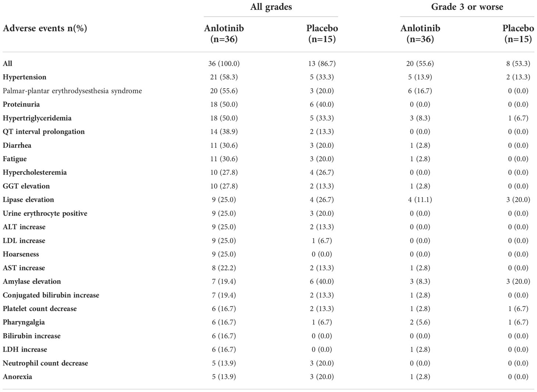
Task: Click the '36 (100.0)' value in All row
Action: point(224,64)
